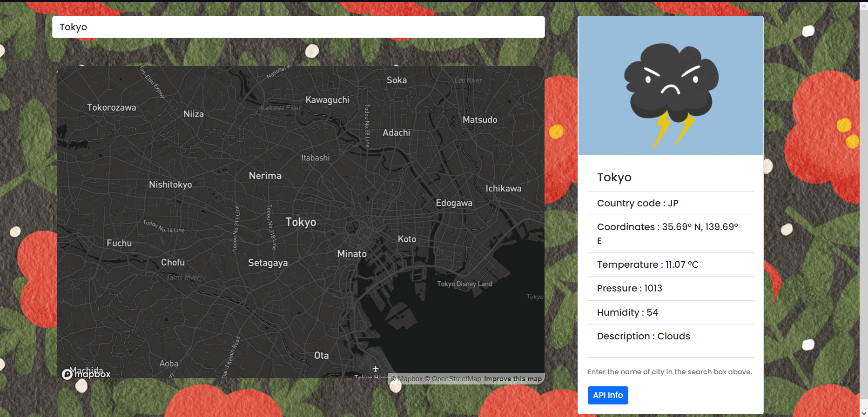Click the 'Enter the name of city' hint text
This screenshot has width=868, height=417.
point(670,372)
